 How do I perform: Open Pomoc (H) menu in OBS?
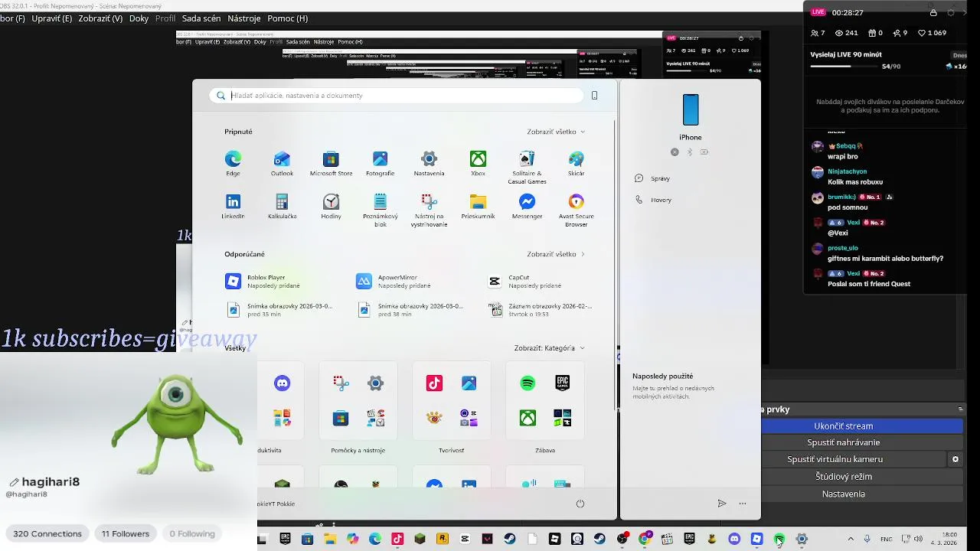pyautogui.click(x=287, y=18)
